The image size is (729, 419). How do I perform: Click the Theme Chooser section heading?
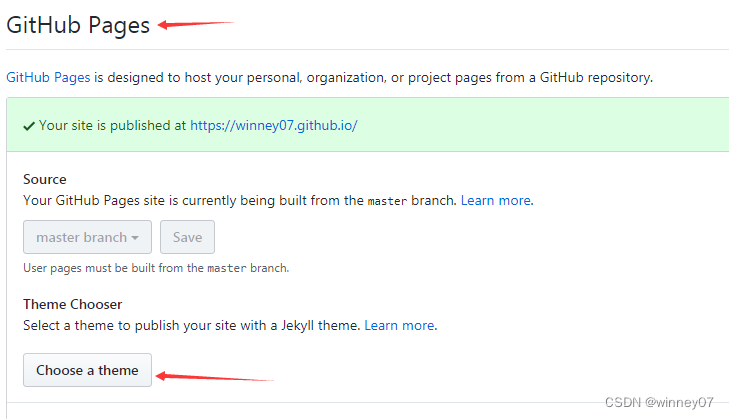(72, 304)
